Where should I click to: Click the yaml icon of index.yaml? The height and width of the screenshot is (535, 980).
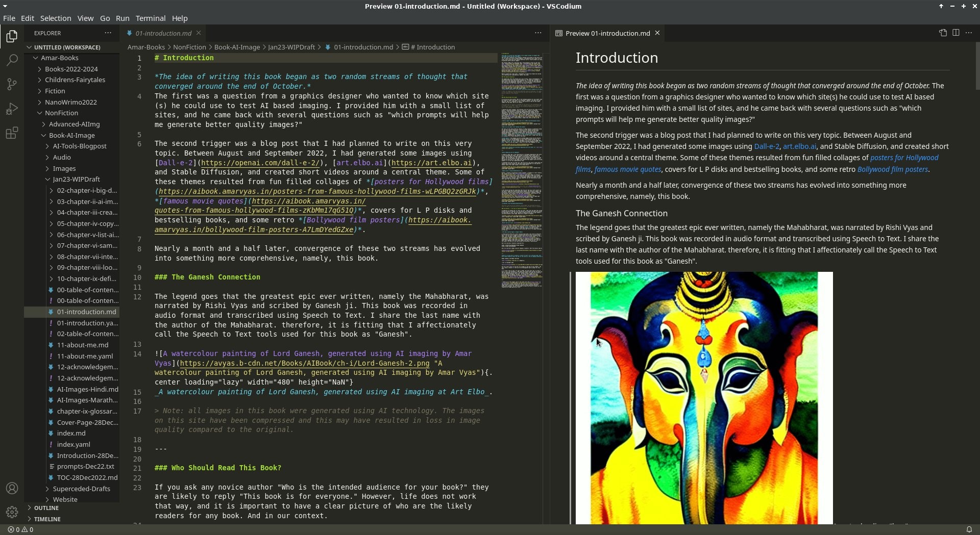pos(51,445)
